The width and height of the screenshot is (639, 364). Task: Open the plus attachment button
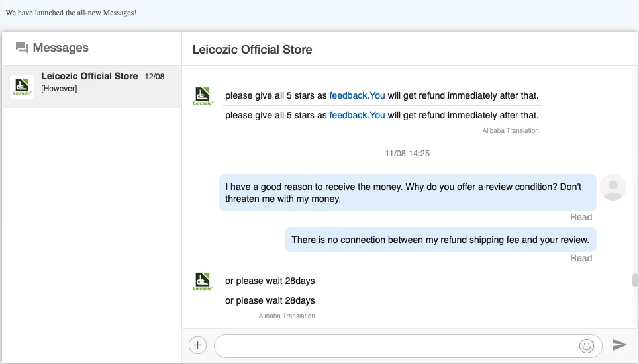tap(197, 345)
